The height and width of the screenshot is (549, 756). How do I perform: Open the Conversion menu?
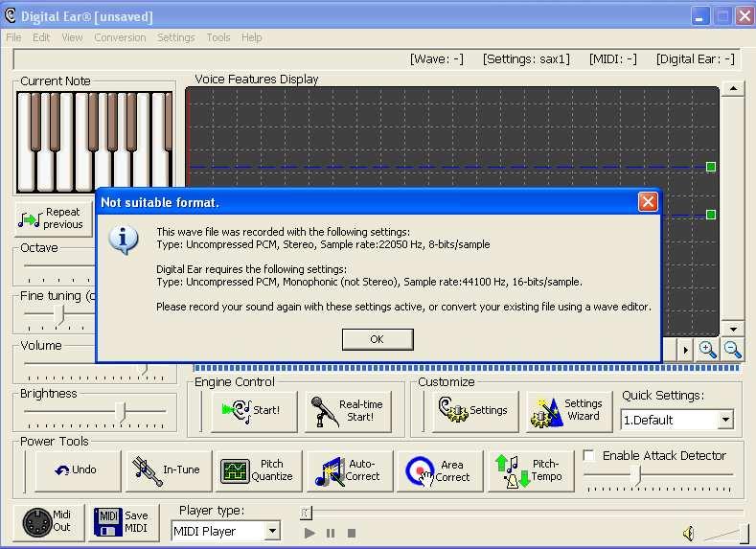tap(120, 37)
